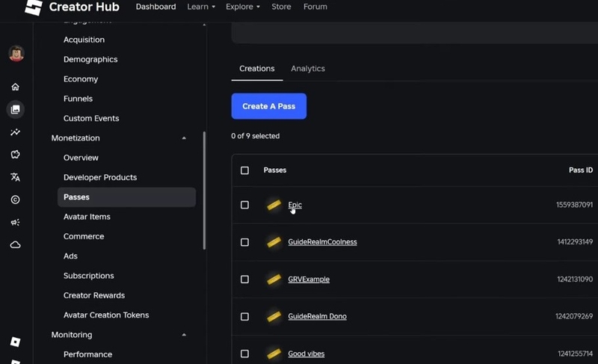Select Funnels in the sidebar
598x364 pixels.
(78, 99)
